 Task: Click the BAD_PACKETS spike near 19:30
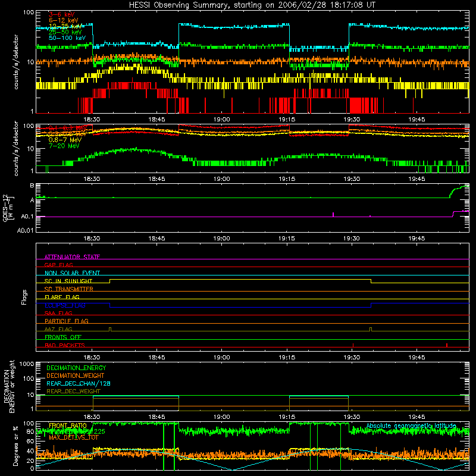353,345
